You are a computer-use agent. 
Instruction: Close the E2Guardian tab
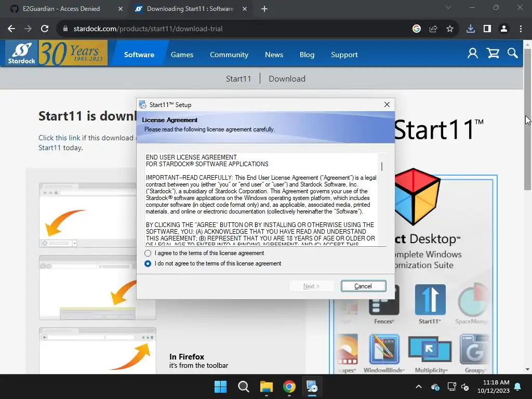click(121, 9)
